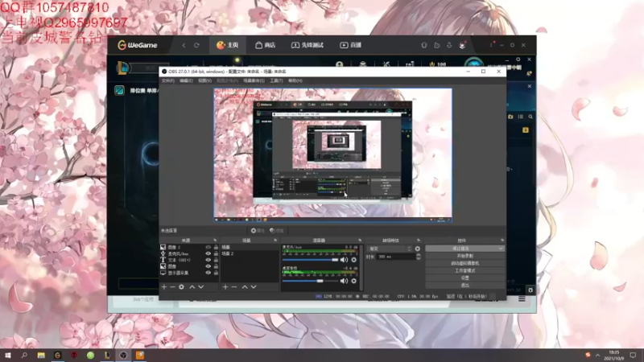Image resolution: width=644 pixels, height=362 pixels.
Task: Open OBS 场景集合(S) menu
Action: [254, 81]
